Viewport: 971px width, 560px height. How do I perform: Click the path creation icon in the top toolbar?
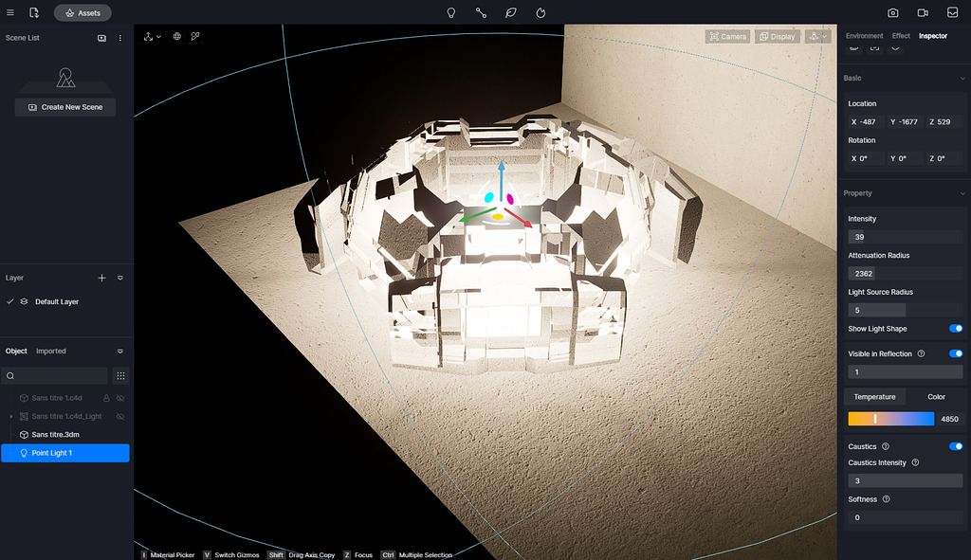click(482, 12)
